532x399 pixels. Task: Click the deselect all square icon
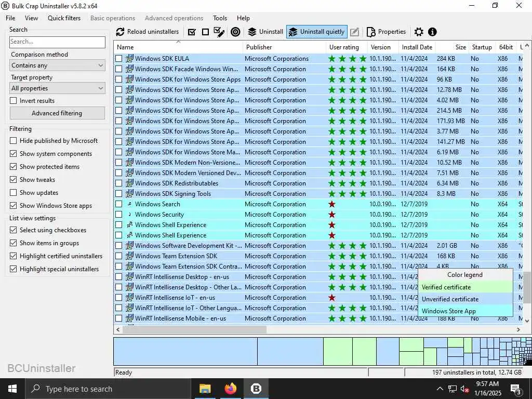[x=205, y=32]
